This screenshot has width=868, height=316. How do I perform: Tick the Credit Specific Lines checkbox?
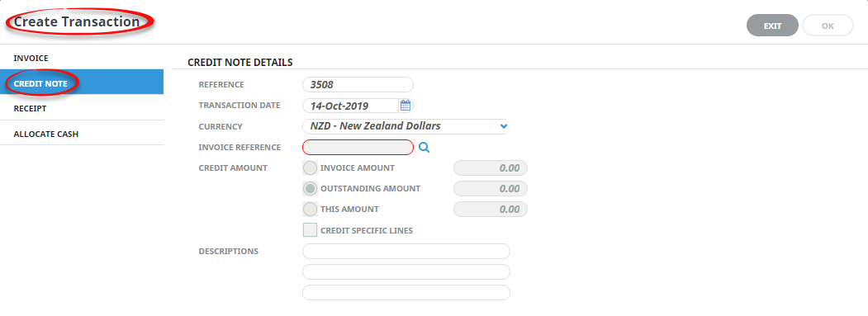[310, 230]
